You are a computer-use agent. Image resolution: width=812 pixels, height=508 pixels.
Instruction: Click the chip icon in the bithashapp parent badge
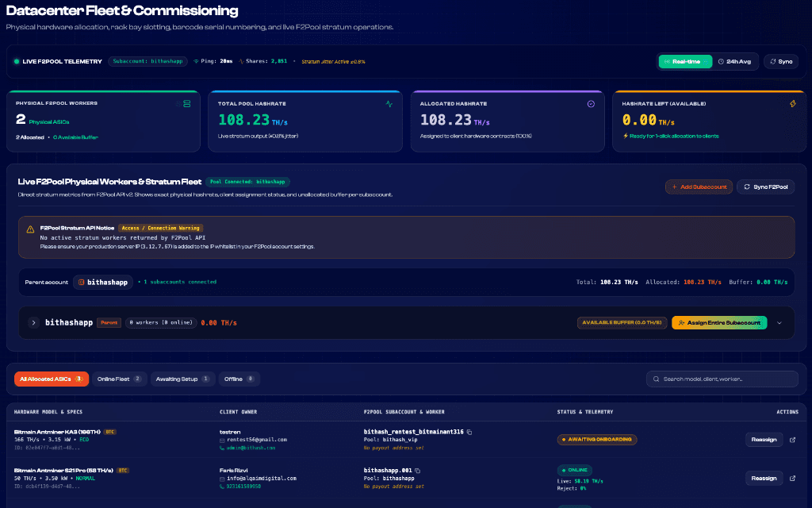(82, 282)
